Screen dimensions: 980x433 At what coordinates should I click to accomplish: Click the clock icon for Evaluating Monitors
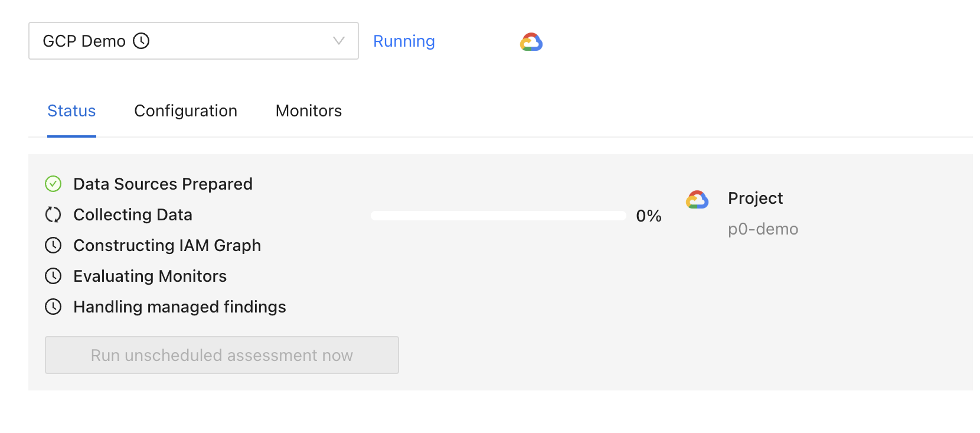53,276
